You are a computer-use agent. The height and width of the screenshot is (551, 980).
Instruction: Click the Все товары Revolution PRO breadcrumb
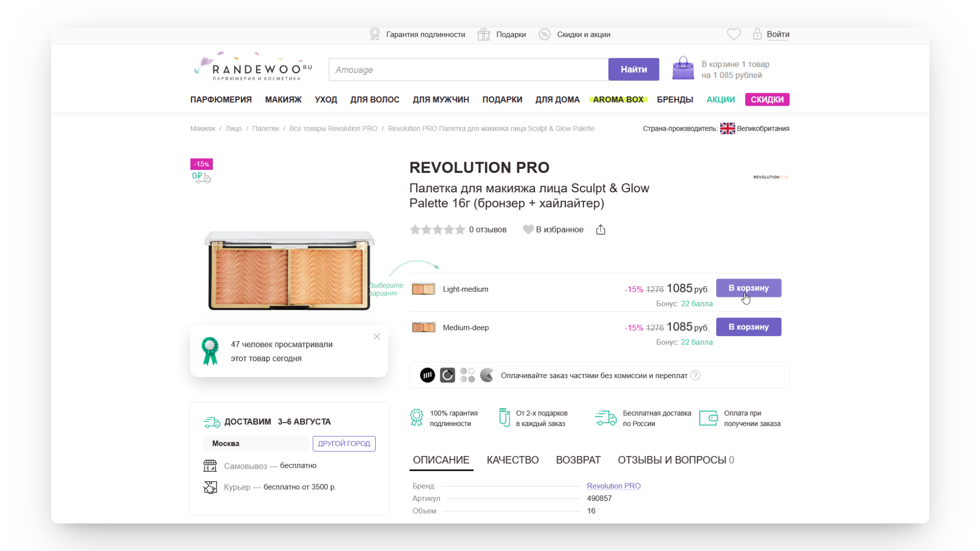coord(333,129)
